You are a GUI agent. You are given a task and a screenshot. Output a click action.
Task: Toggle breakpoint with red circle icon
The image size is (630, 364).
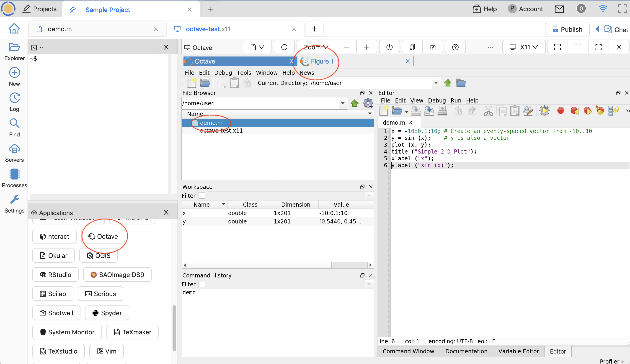[560, 111]
